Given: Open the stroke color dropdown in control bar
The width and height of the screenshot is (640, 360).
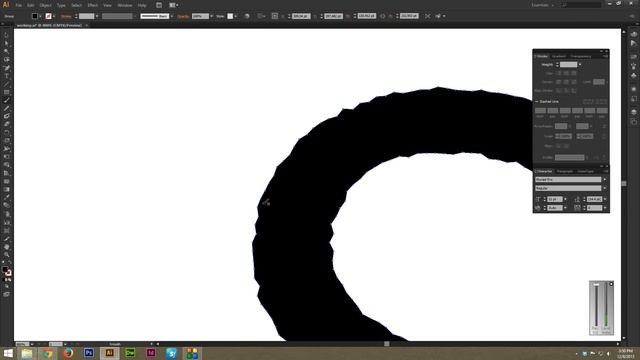Looking at the screenshot, I should pyautogui.click(x=54, y=16).
